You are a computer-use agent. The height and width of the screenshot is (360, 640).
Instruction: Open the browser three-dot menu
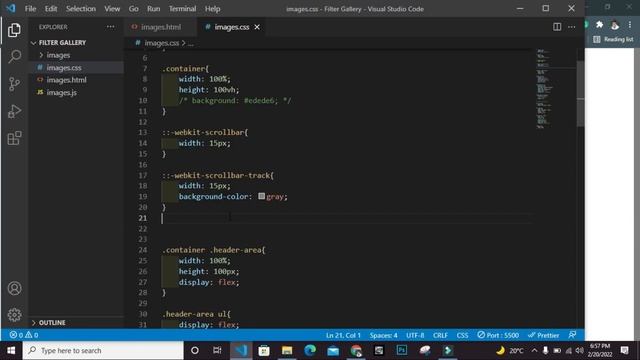(630, 25)
